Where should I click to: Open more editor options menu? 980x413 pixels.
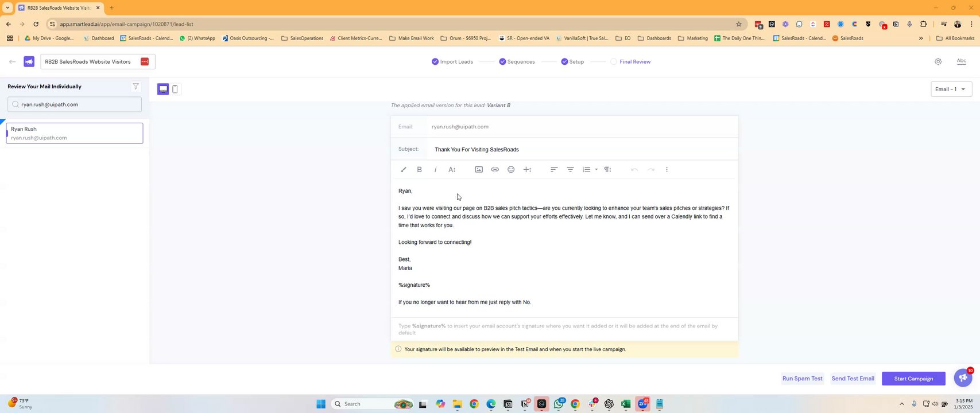[x=667, y=170]
